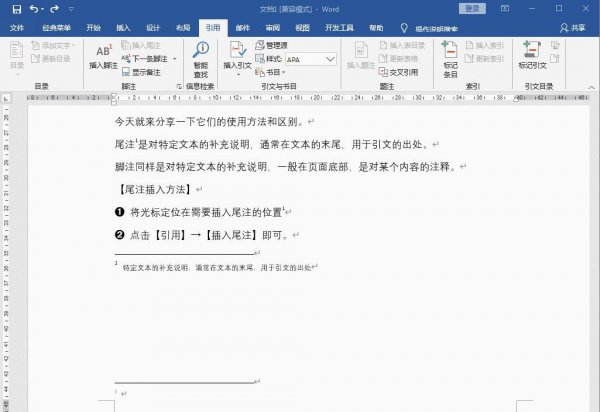Open the 脚注 group dialog launcher
Screen dimensions: 600x412
tap(179, 87)
